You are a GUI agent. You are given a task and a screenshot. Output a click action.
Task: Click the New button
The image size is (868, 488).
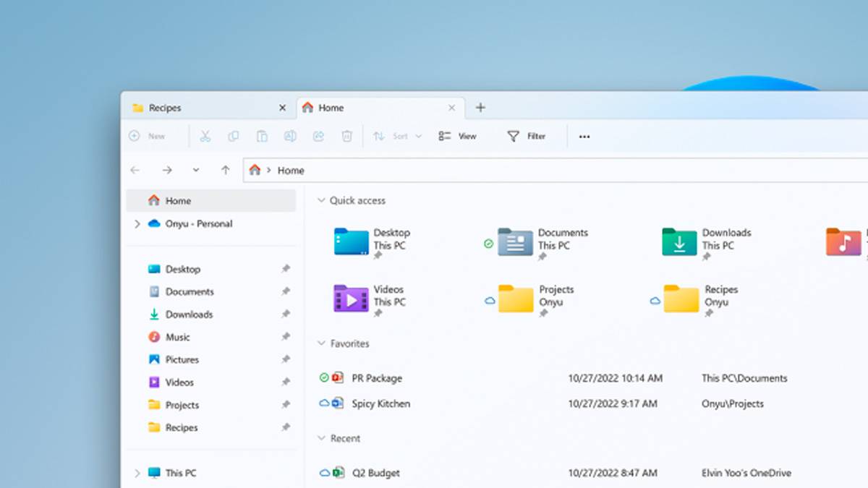[x=147, y=136]
